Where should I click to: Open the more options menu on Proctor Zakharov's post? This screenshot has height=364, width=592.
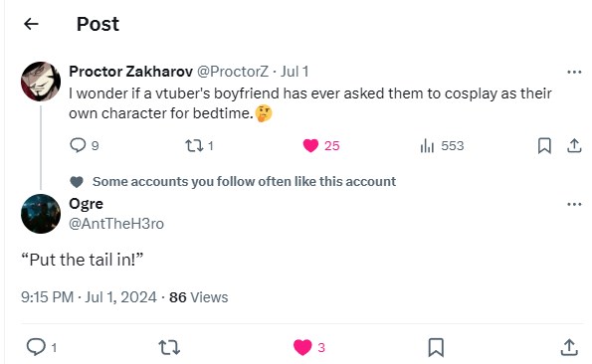tap(574, 72)
